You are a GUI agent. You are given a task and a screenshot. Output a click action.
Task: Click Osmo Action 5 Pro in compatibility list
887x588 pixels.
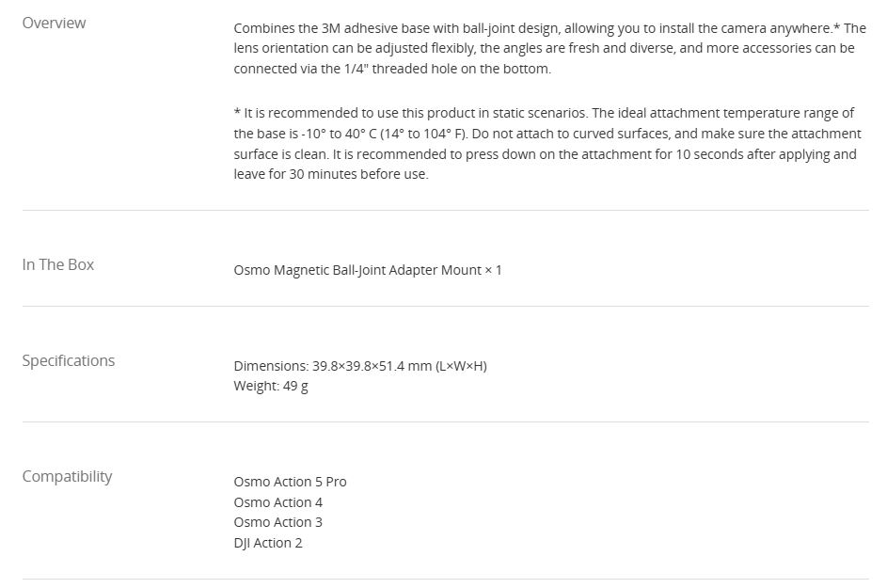coord(290,482)
